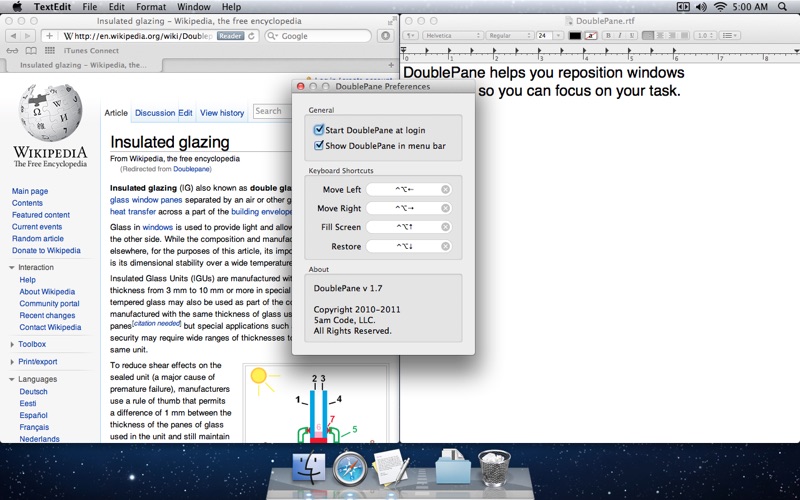The width and height of the screenshot is (800, 500).
Task: Clear the Move Right shortcut
Action: [x=445, y=208]
